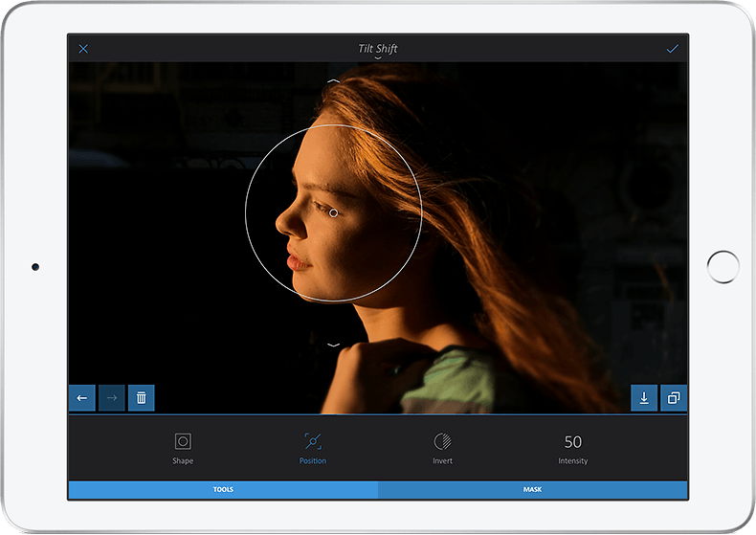Screen dimensions: 756x535
Task: Click the download arrow icon
Action: 644,397
